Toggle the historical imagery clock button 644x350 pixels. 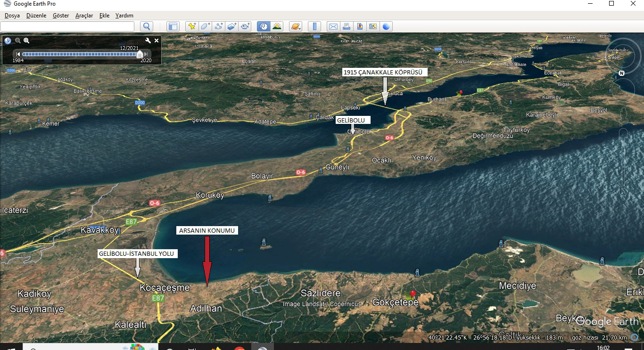coord(264,26)
